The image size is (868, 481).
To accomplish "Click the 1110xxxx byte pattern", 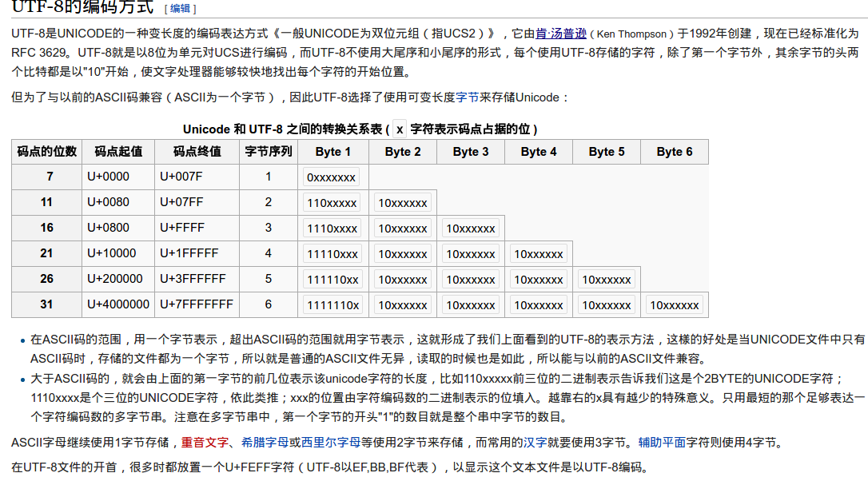I will 332,229.
